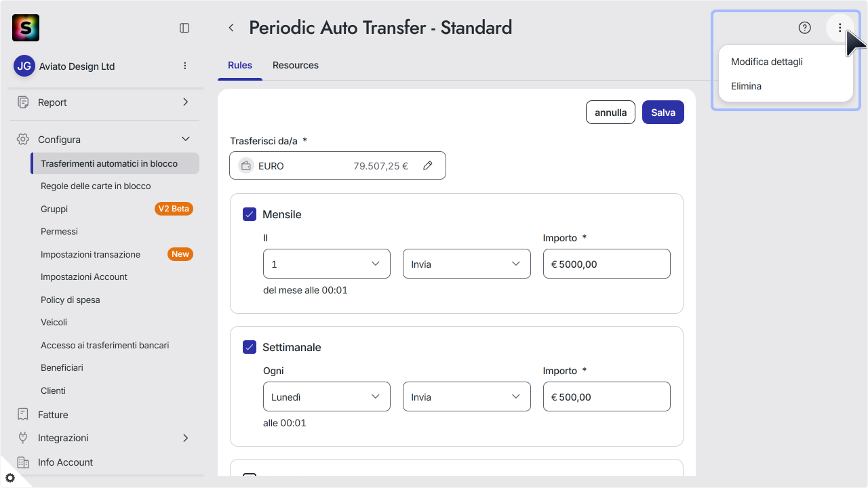Viewport: 868px width, 488px height.
Task: Uncheck the Mensile checkbox
Action: click(250, 214)
